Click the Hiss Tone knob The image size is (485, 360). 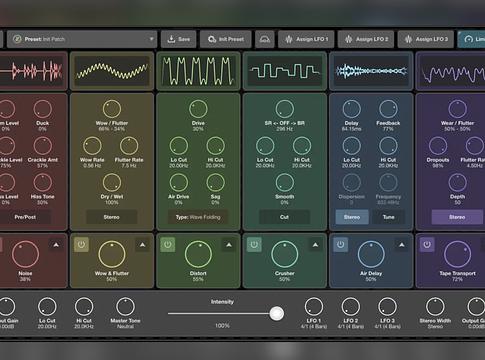tap(43, 183)
